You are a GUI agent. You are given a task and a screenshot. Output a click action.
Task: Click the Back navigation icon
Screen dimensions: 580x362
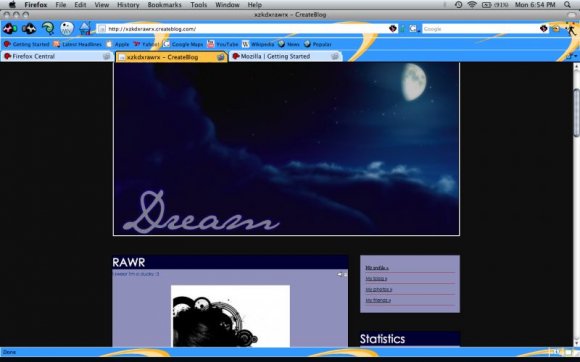tap(10, 28)
